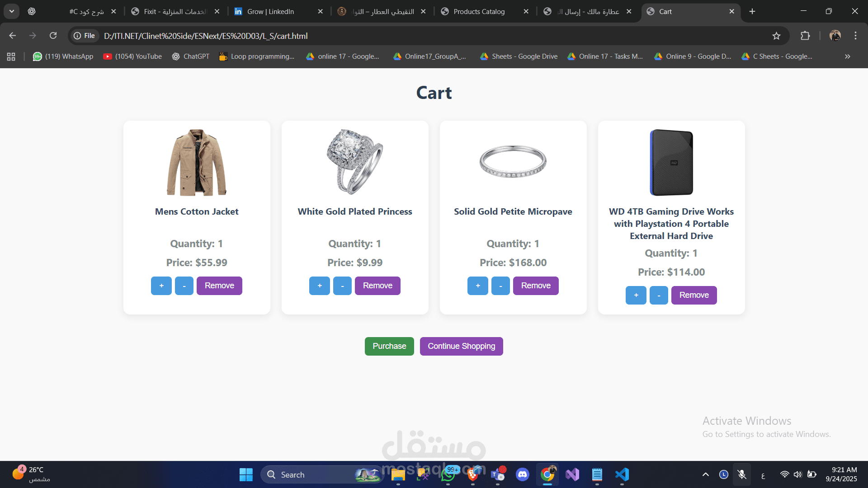View site information via File chip
Image resolution: width=868 pixels, height=488 pixels.
point(85,36)
